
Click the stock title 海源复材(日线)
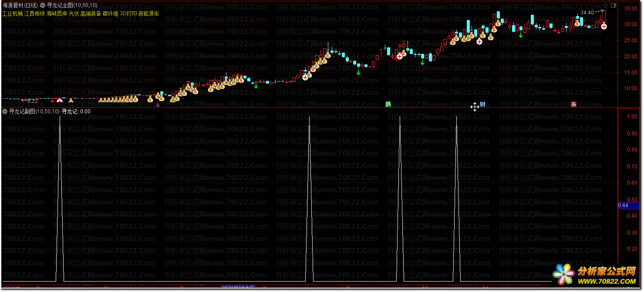tap(20, 6)
